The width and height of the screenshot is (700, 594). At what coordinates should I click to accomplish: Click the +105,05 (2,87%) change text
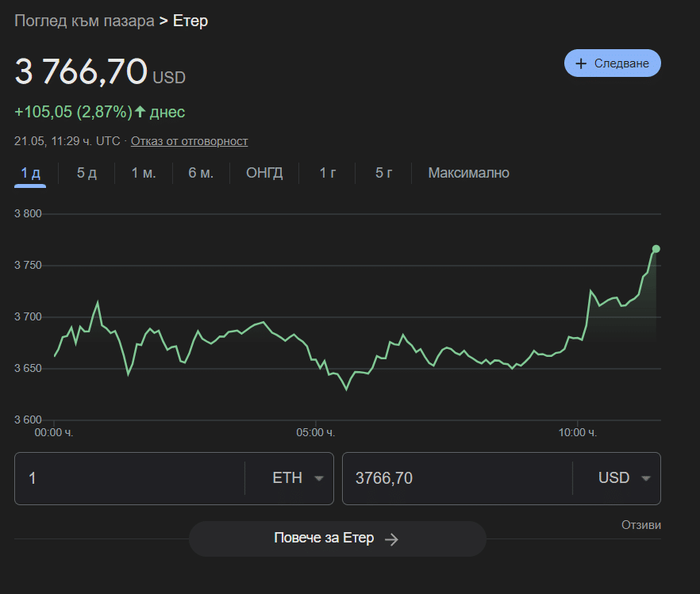click(74, 112)
